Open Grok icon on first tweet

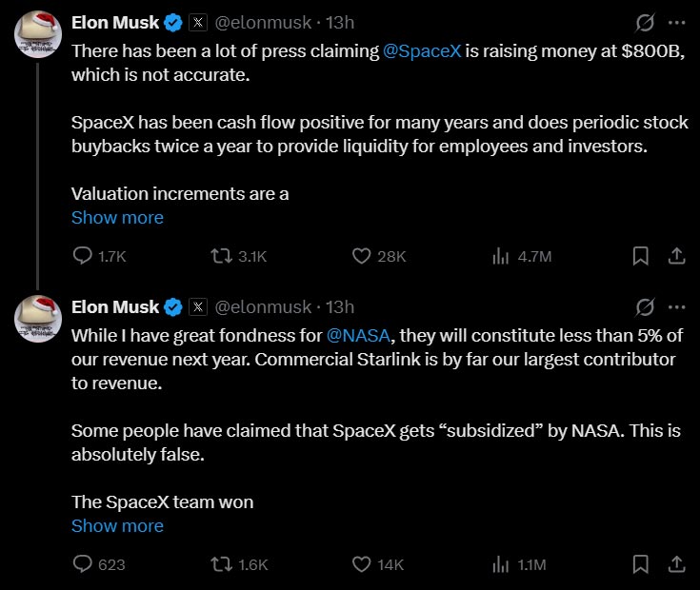(x=645, y=22)
